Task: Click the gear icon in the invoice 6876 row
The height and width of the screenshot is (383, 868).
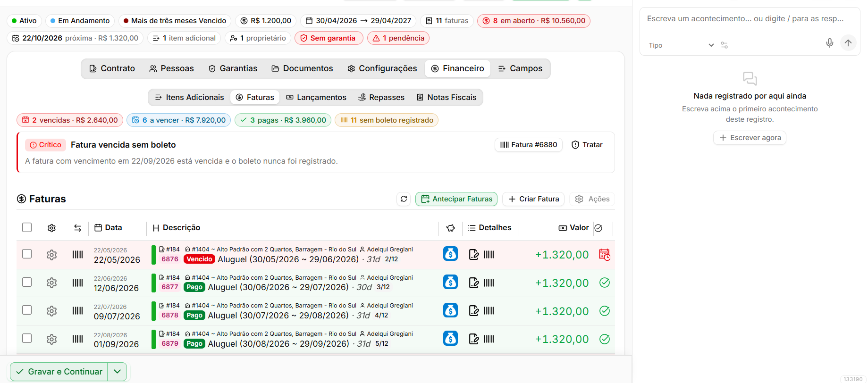Action: point(52,255)
